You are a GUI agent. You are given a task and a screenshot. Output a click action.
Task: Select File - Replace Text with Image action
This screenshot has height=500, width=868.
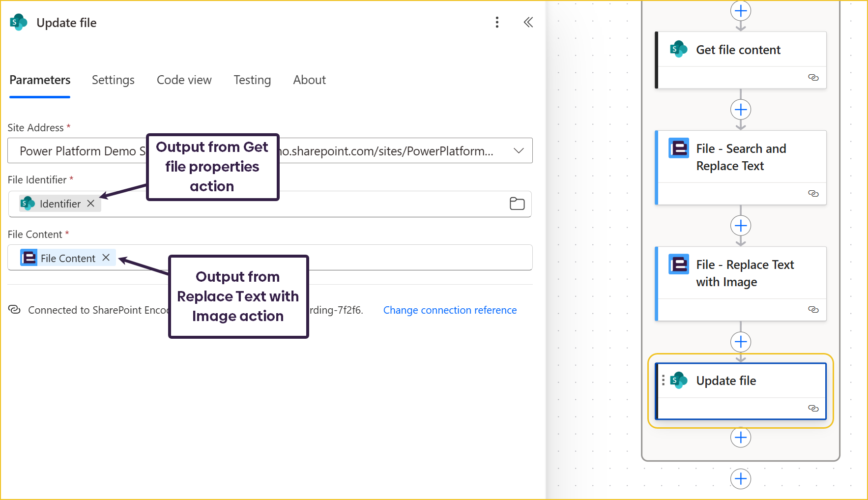[x=744, y=273]
